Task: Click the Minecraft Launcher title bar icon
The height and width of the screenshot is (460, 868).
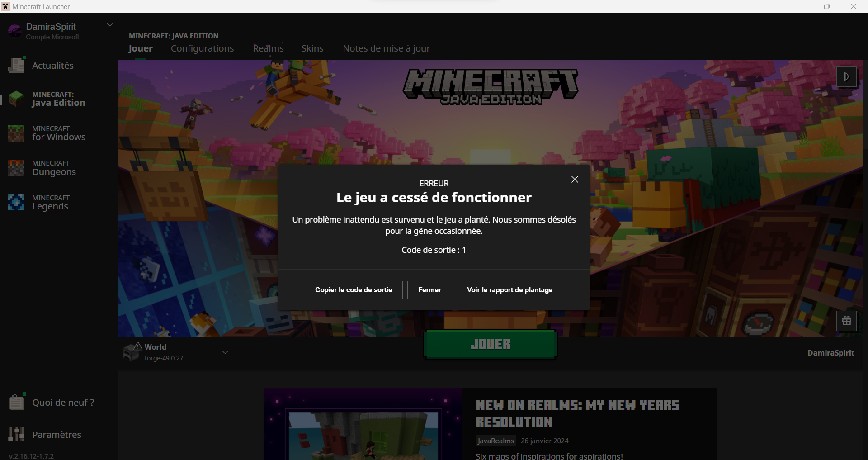Action: [5, 6]
